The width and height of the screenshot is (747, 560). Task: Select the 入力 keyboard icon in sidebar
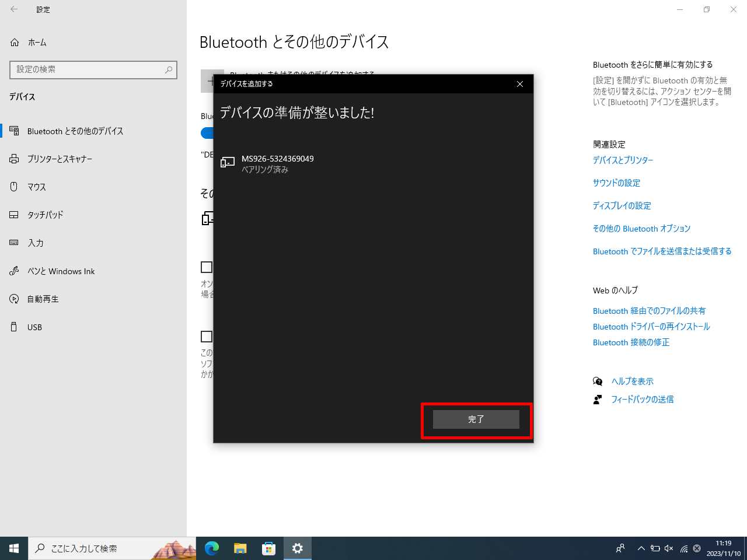tap(15, 243)
